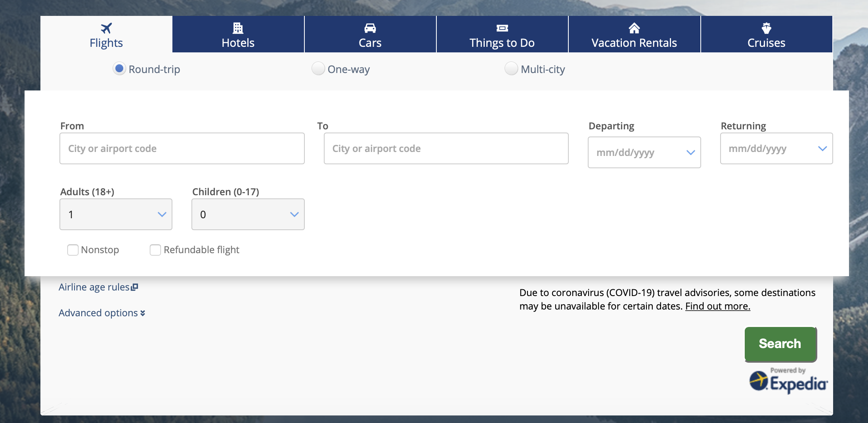Click external link icon next to Airline age rules

click(135, 287)
